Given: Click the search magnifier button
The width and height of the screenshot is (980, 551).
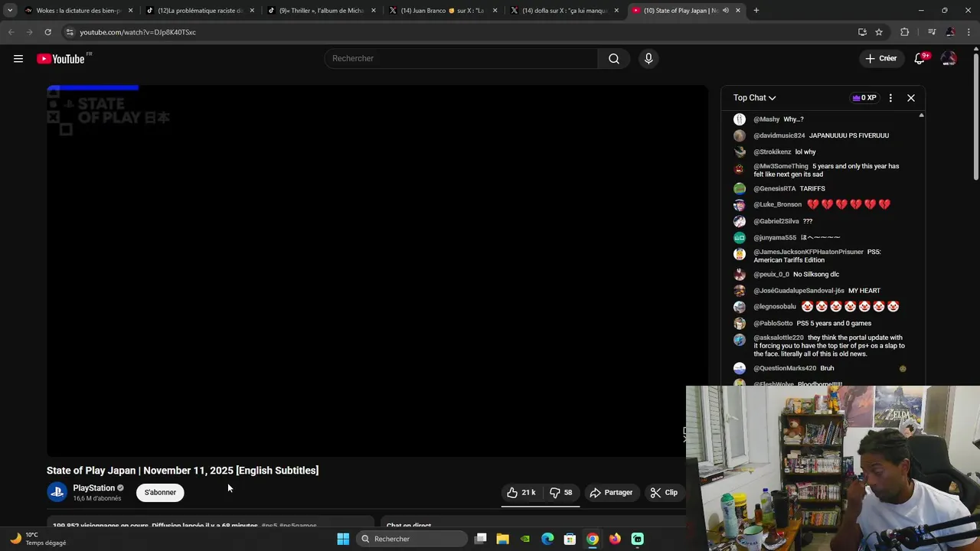Looking at the screenshot, I should 614,58.
